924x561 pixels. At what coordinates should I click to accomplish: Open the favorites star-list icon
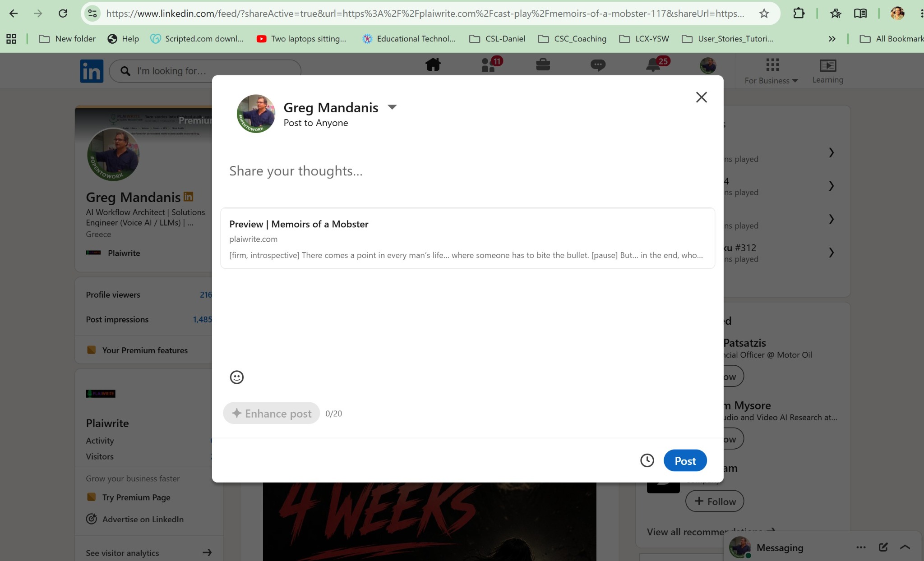tap(836, 14)
